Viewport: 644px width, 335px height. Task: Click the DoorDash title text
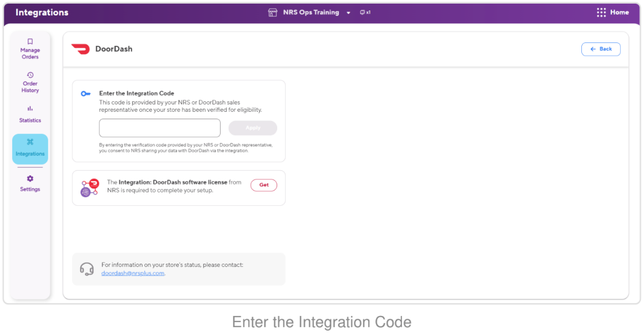pos(114,49)
